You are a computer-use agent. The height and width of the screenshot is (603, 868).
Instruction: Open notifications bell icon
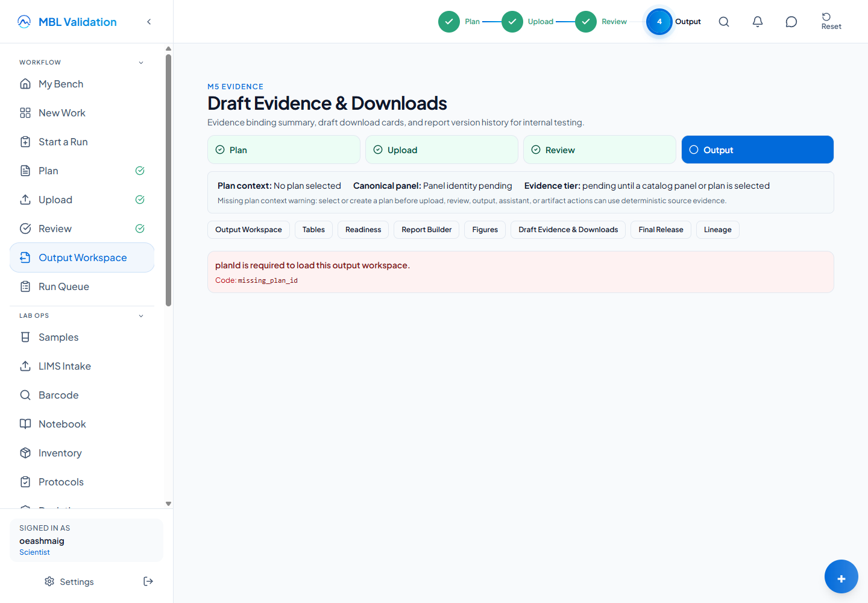click(x=758, y=22)
